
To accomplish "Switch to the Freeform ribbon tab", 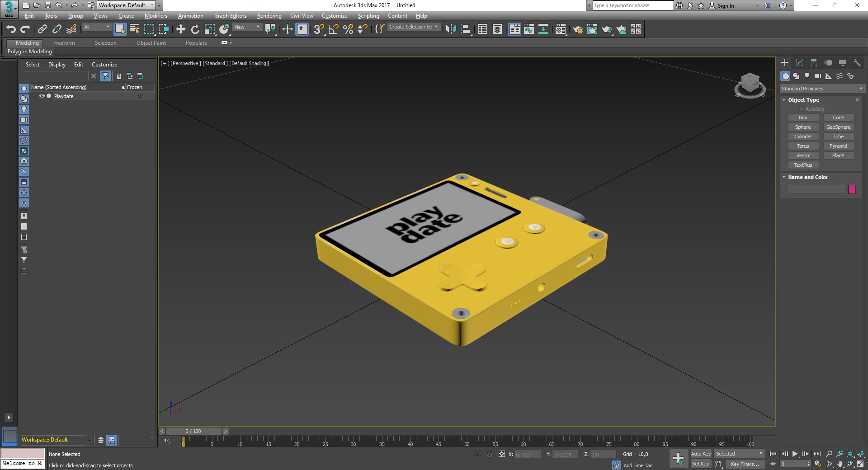I will (x=64, y=43).
